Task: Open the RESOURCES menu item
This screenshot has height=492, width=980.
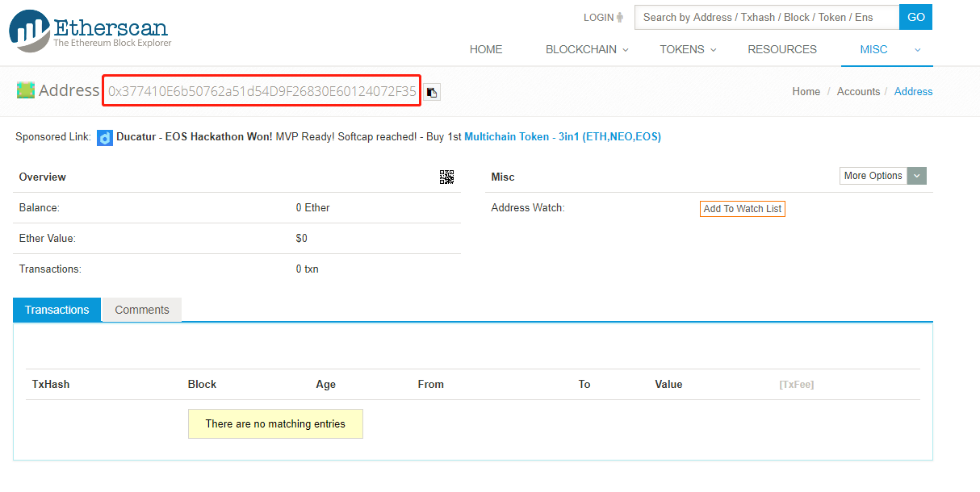Action: click(x=782, y=49)
